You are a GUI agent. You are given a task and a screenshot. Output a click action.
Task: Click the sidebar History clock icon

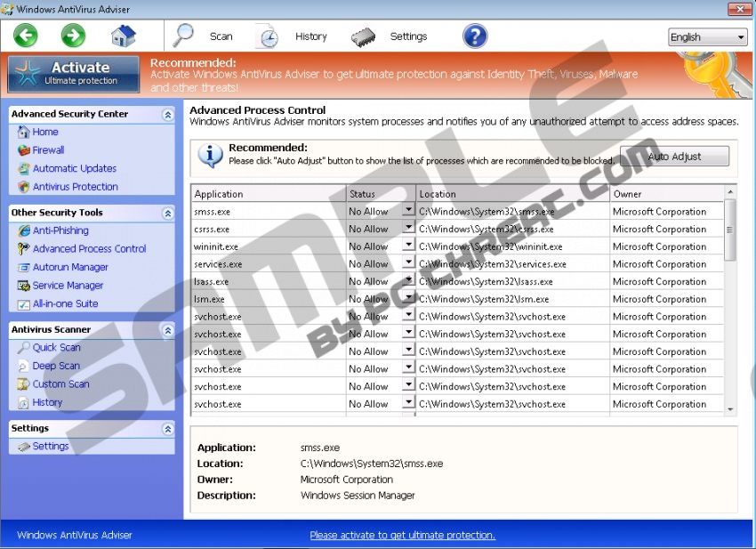[x=24, y=403]
